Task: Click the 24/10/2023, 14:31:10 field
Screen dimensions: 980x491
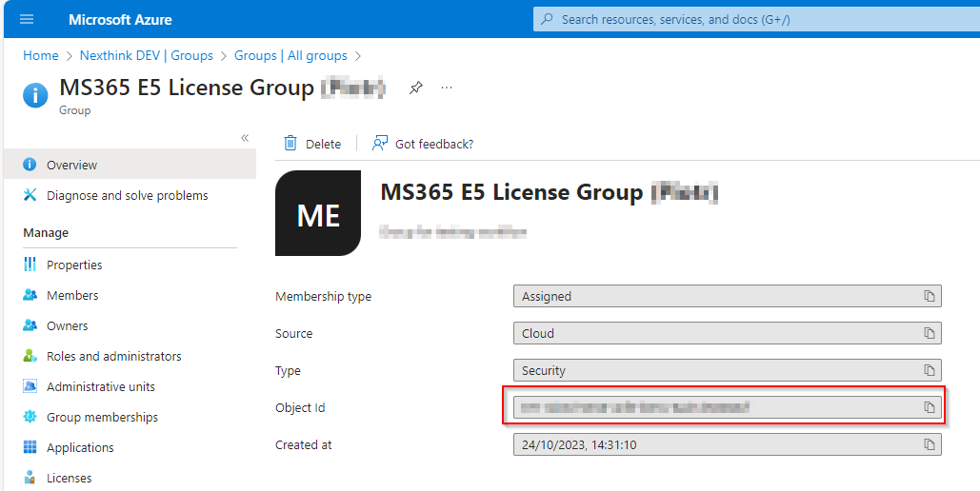Action: click(727, 444)
